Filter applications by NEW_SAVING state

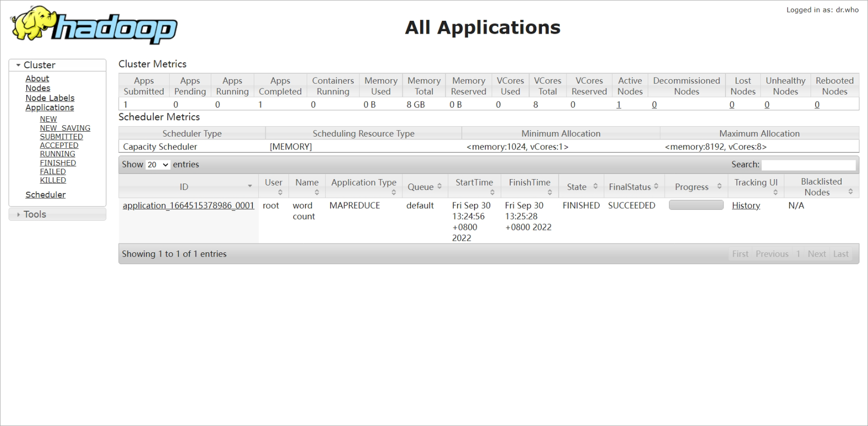(65, 128)
